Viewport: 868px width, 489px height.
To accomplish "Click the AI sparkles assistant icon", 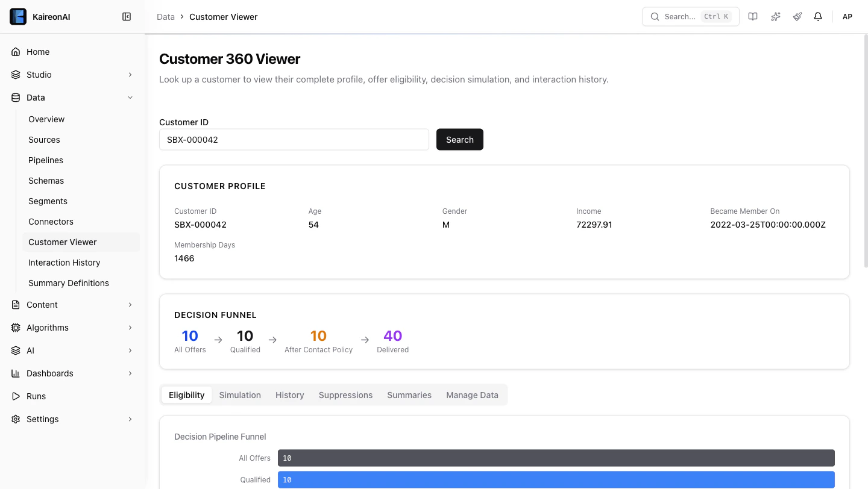I will [x=775, y=16].
